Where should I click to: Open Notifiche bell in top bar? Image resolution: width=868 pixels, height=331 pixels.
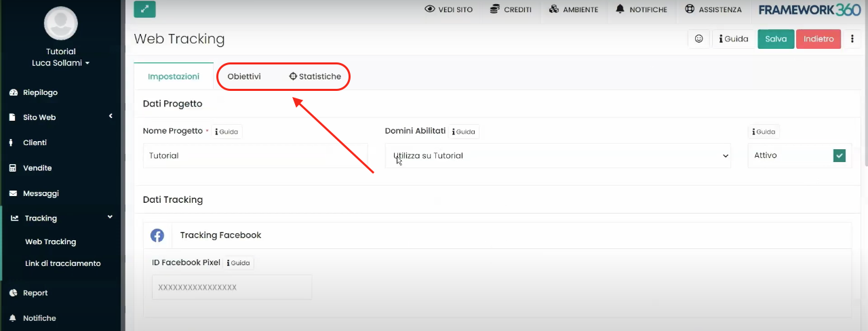641,9
